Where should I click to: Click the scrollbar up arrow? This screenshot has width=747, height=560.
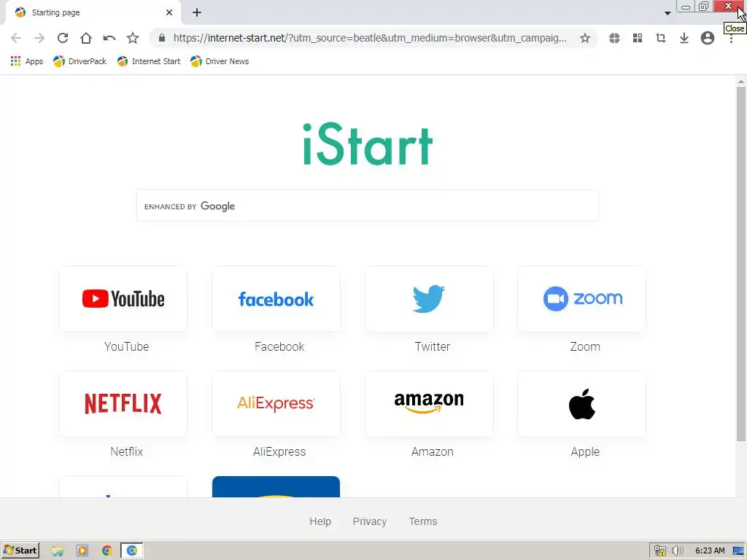coord(741,82)
